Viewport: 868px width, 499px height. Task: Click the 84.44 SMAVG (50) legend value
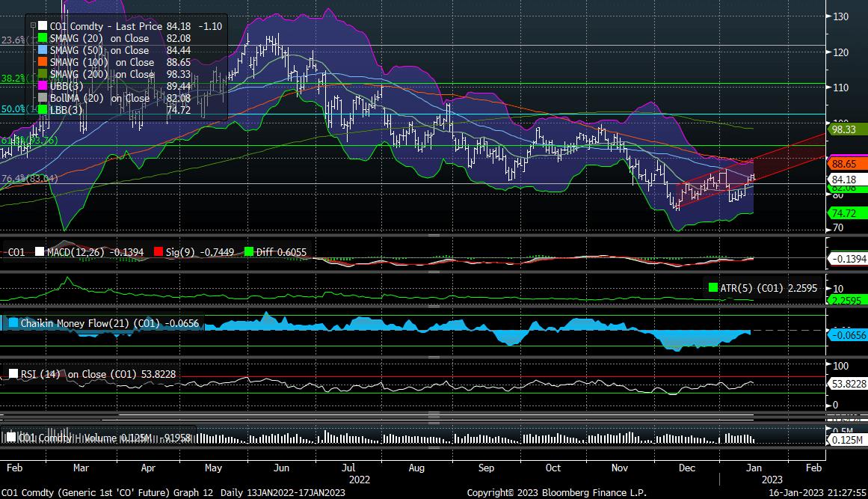(x=178, y=50)
